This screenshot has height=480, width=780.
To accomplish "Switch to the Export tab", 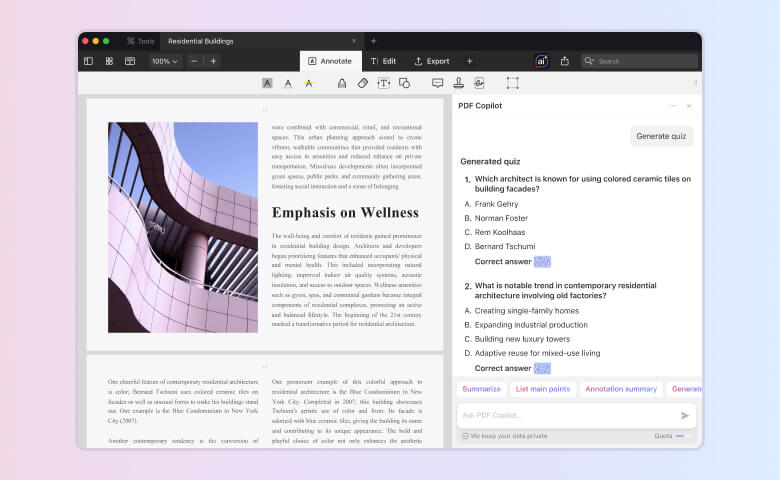I will click(x=432, y=61).
